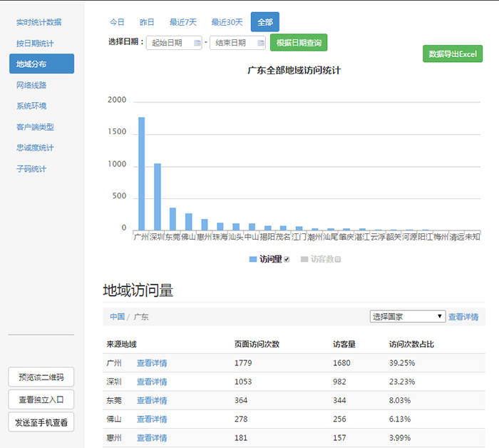
Task: Click the blue 访问量 legend swatch
Action: (252, 259)
